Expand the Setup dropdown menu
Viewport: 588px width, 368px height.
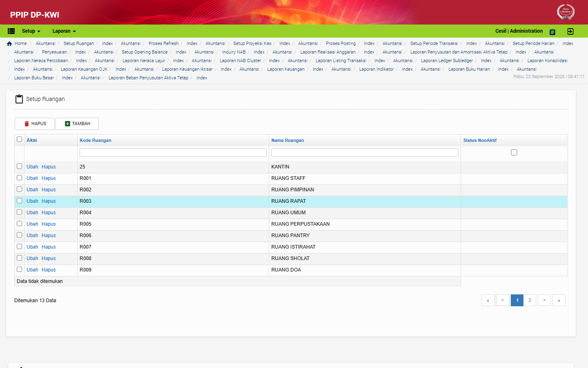click(x=31, y=31)
